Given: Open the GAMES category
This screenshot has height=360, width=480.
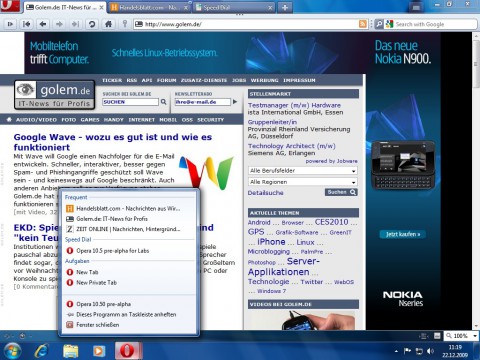Looking at the screenshot, I should (x=90, y=120).
